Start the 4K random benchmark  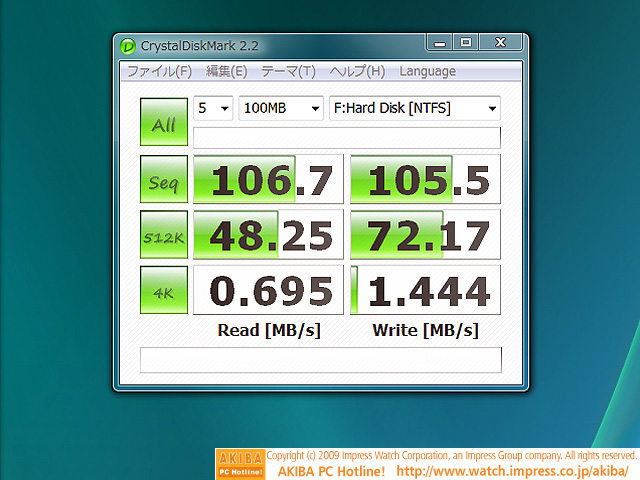click(164, 290)
